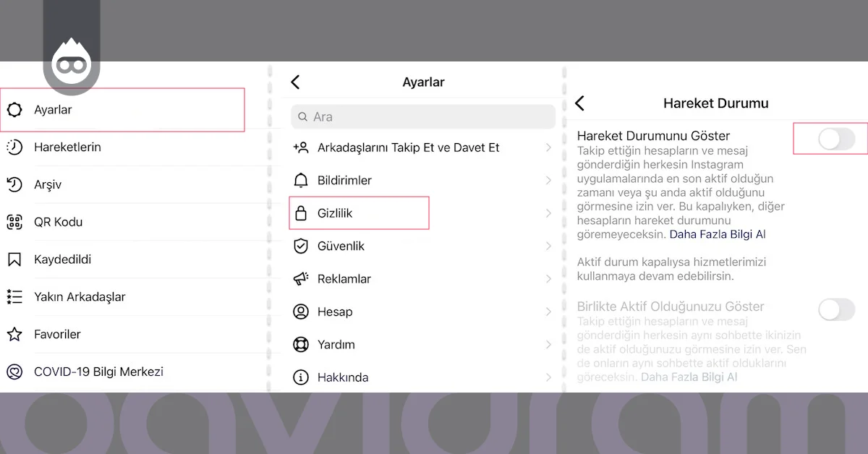The image size is (868, 454).
Task: Tap the Gizlilik lock icon
Action: pyautogui.click(x=301, y=213)
